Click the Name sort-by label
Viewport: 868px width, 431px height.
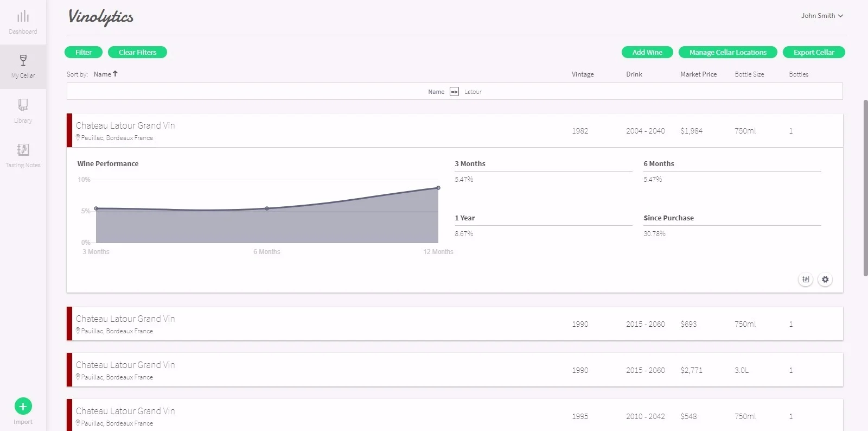[103, 74]
